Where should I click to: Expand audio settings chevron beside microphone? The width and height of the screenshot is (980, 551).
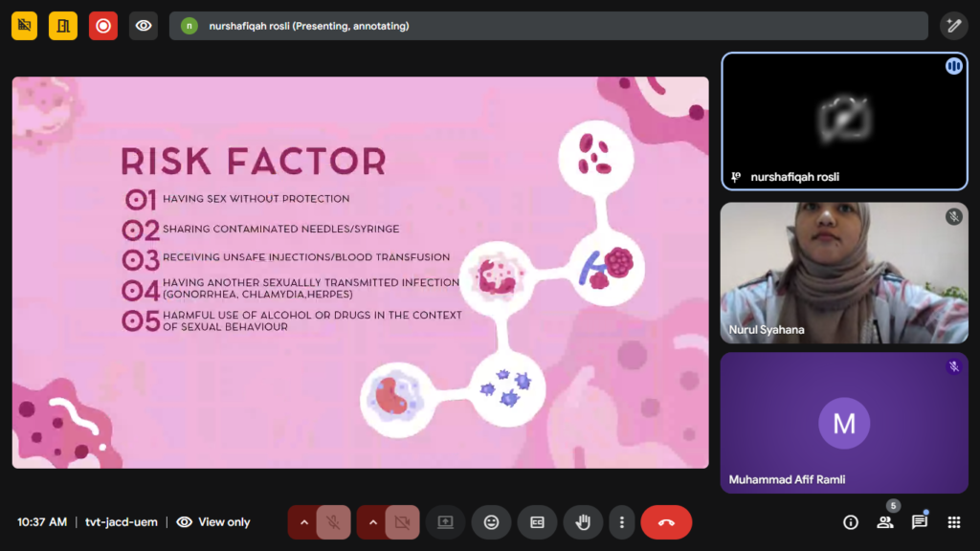pos(303,522)
